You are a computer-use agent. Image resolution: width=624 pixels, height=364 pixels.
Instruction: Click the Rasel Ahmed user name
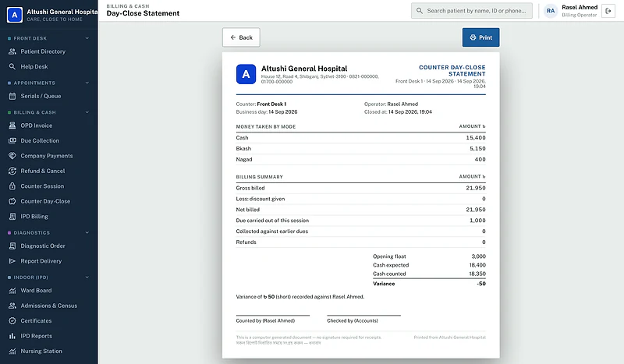point(580,7)
